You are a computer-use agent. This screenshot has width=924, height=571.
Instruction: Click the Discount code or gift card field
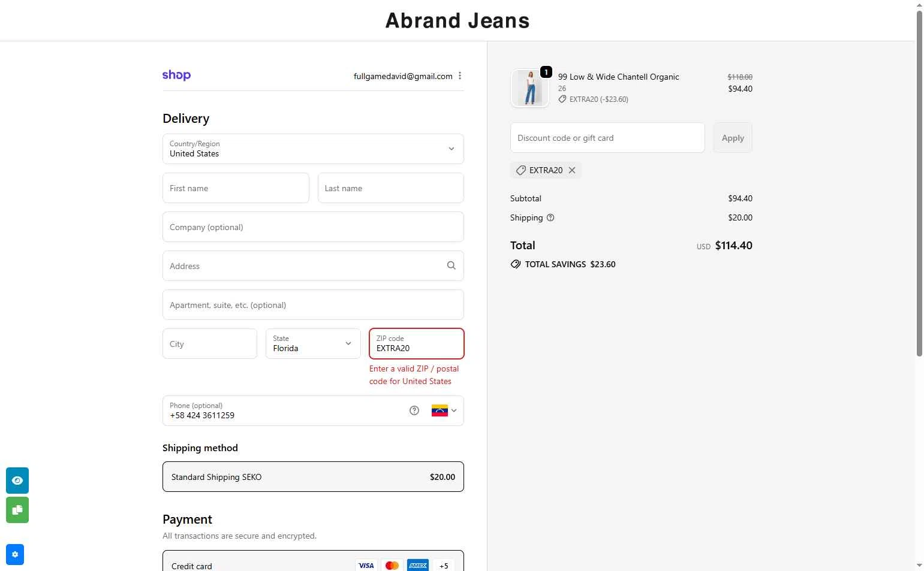(607, 138)
